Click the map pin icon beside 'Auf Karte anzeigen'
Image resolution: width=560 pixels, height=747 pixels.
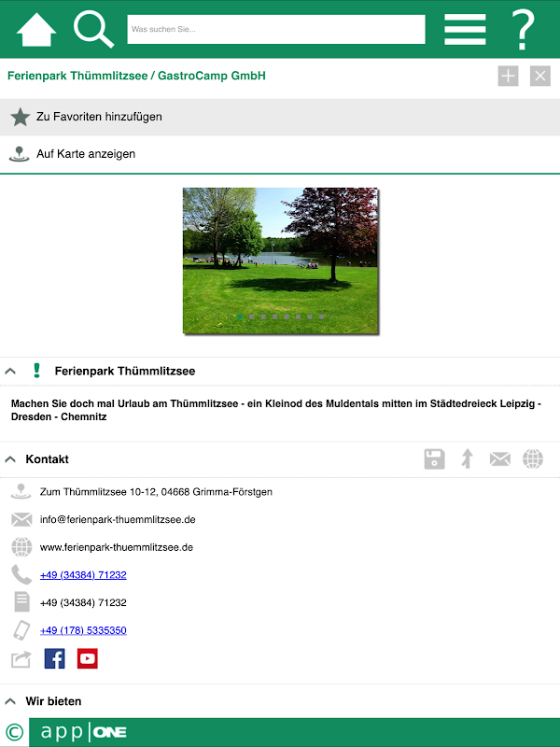pos(19,154)
